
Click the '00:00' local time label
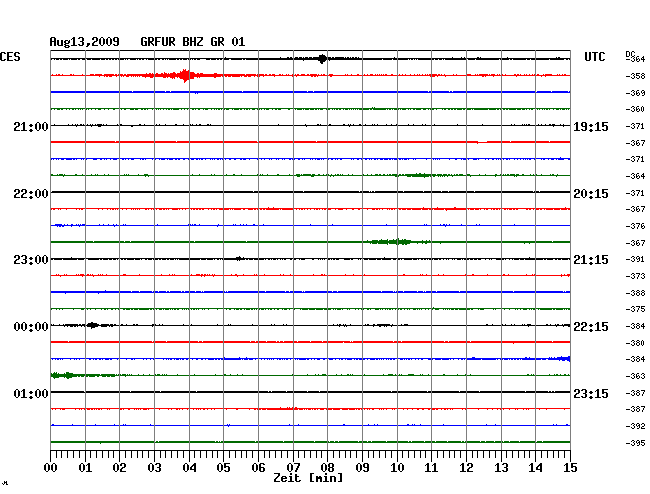point(31,327)
